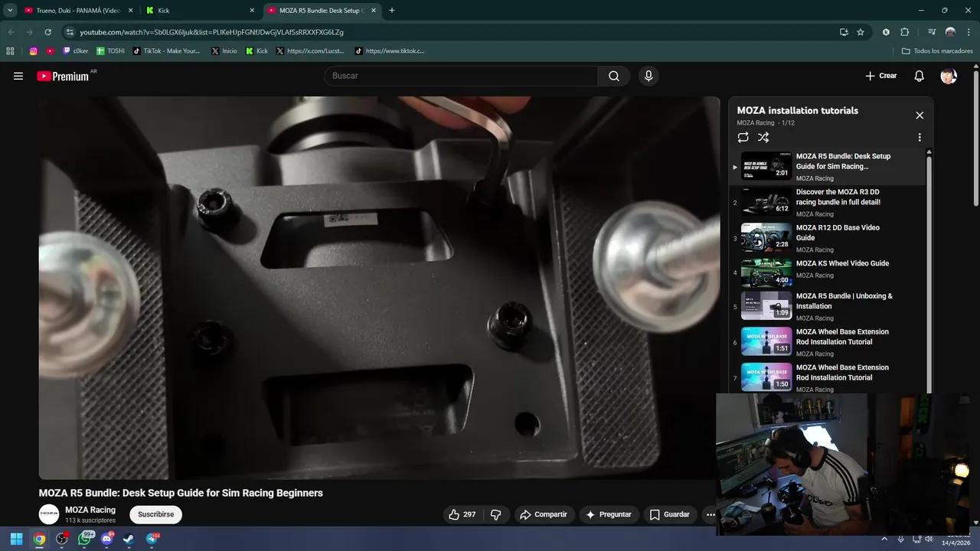
Task: View site information icon in address bar
Action: pyautogui.click(x=69, y=32)
